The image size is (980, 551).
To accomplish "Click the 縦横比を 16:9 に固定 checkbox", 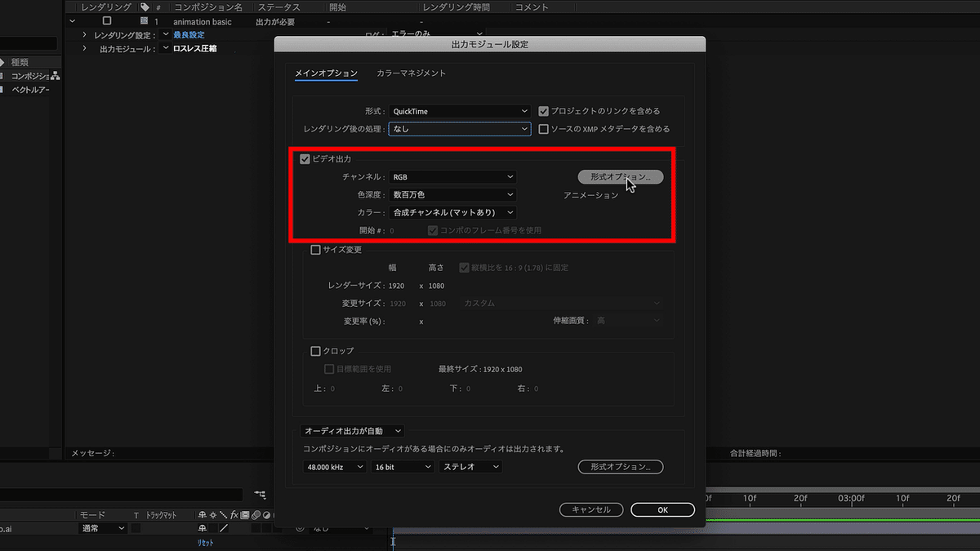I will [465, 268].
